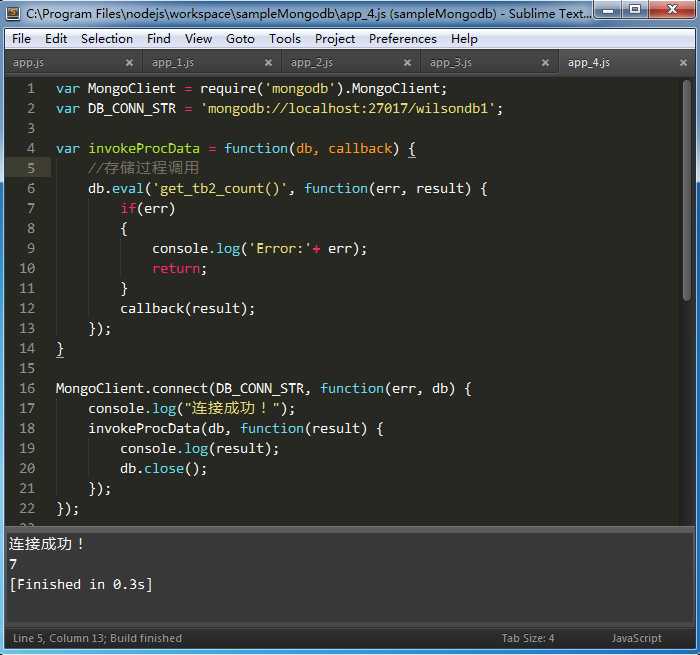Click the Chinese comment on line 5
Image resolution: width=700 pixels, height=655 pixels.
143,168
